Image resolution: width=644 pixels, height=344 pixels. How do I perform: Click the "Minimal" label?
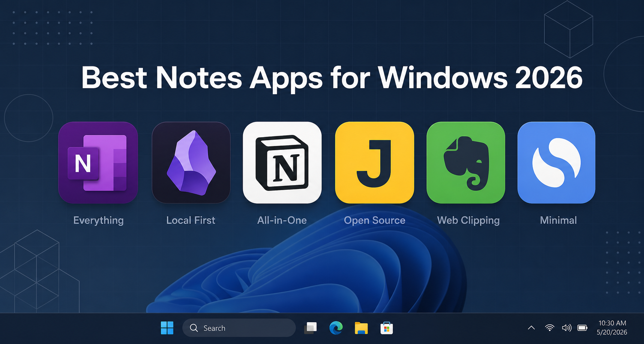click(558, 220)
